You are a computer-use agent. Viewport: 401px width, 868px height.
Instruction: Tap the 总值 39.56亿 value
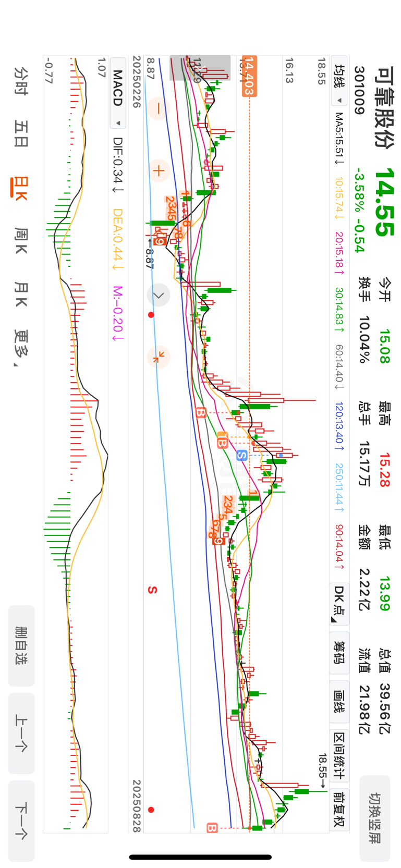click(385, 709)
